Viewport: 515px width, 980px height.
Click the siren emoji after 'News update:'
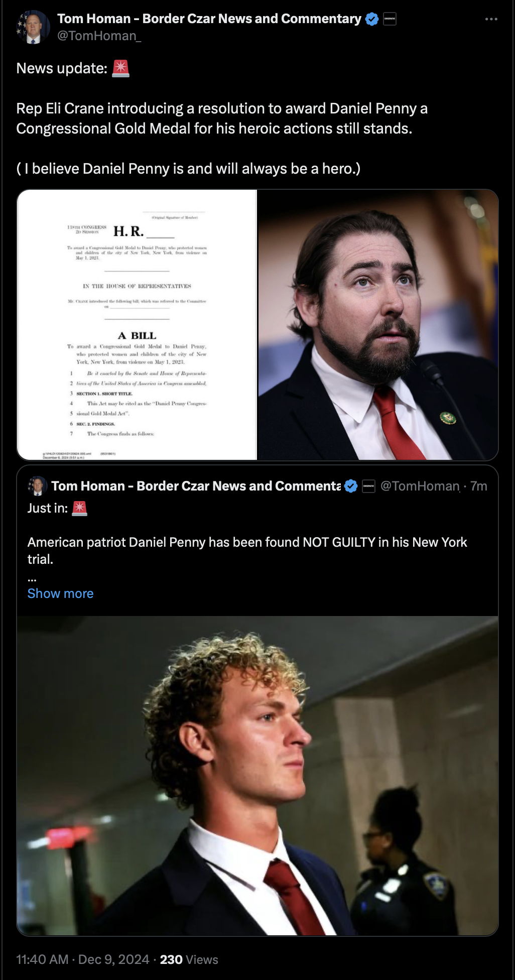coord(120,68)
